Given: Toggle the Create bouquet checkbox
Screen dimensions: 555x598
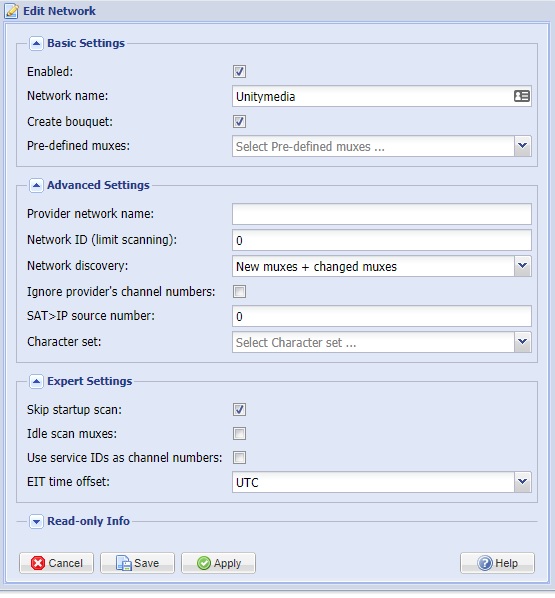Looking at the screenshot, I should [239, 122].
